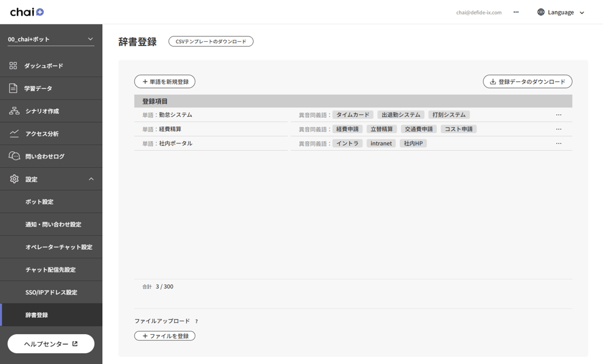The width and height of the screenshot is (603, 364).
Task: Click the 問い合わせログ chat bubble icon
Action: (14, 156)
